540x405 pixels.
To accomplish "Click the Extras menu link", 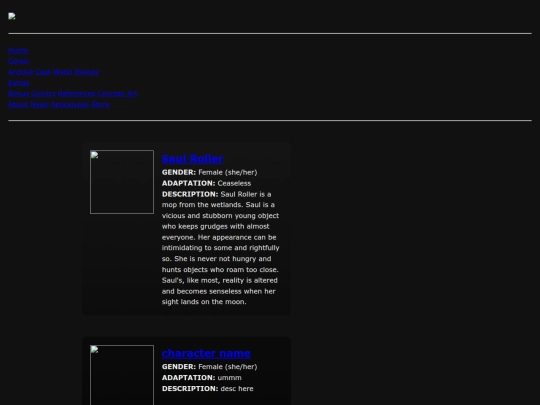I will click(x=19, y=83).
